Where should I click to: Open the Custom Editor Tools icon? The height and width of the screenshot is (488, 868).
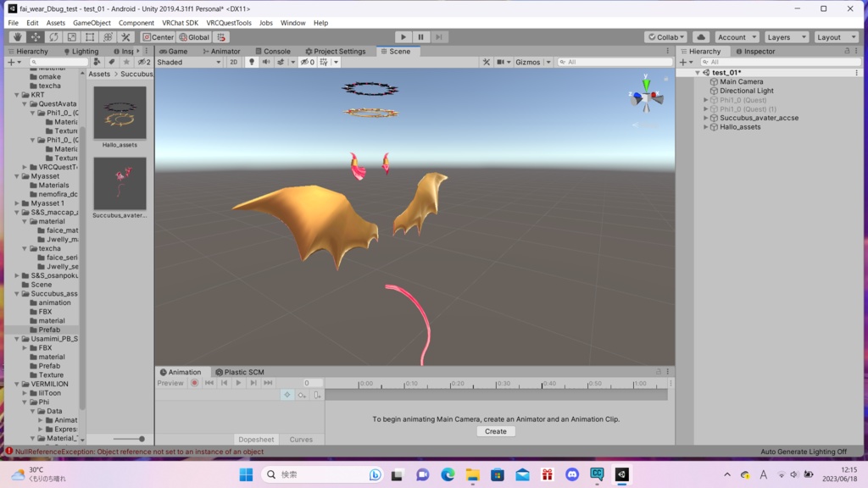pos(125,37)
